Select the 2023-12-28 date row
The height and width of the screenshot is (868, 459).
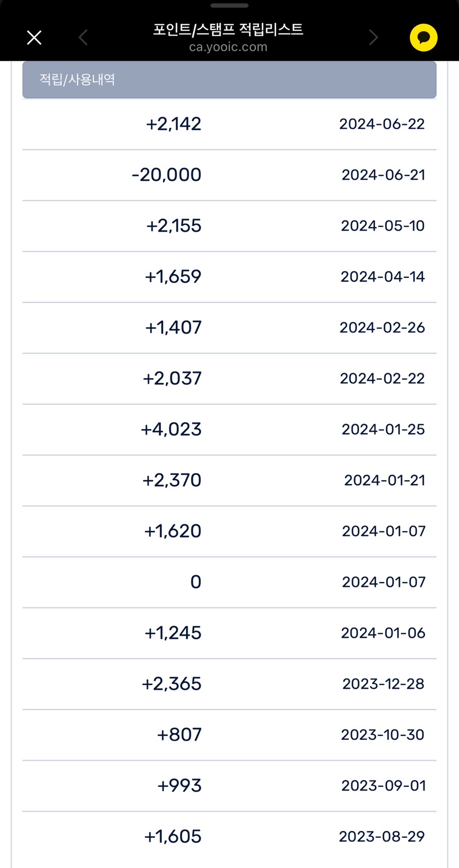[383, 684]
